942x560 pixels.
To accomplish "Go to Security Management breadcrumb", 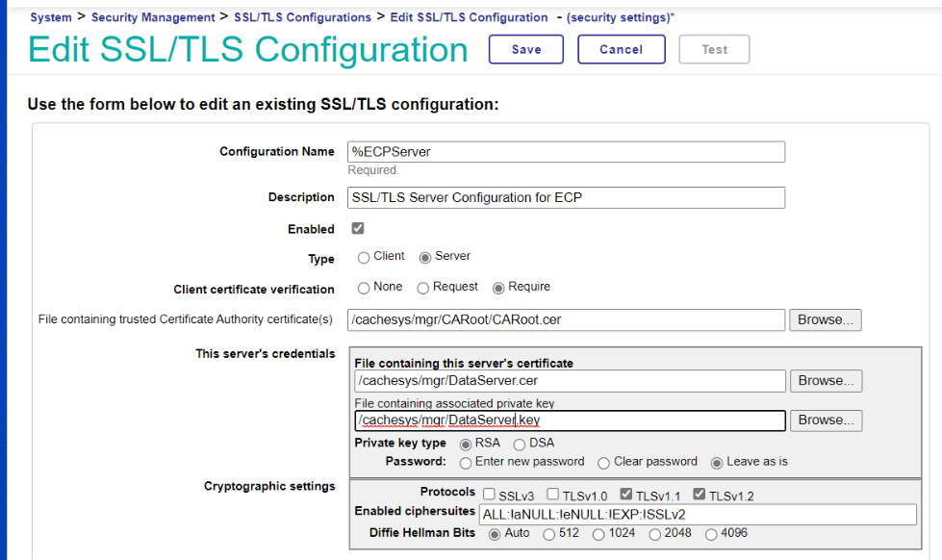I will tap(153, 17).
